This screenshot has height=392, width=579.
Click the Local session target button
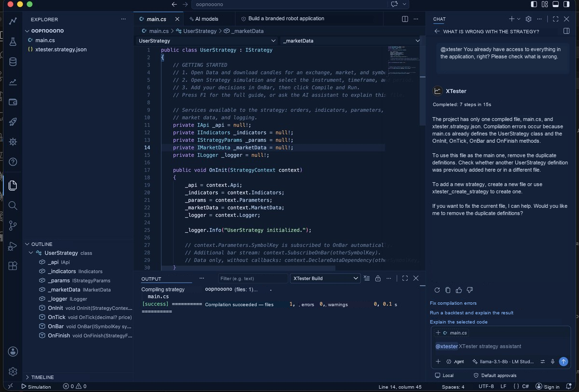pyautogui.click(x=444, y=375)
